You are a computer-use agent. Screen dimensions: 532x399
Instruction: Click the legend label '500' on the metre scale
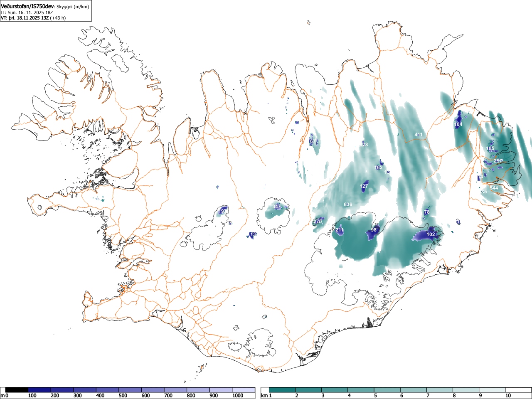tap(123, 396)
